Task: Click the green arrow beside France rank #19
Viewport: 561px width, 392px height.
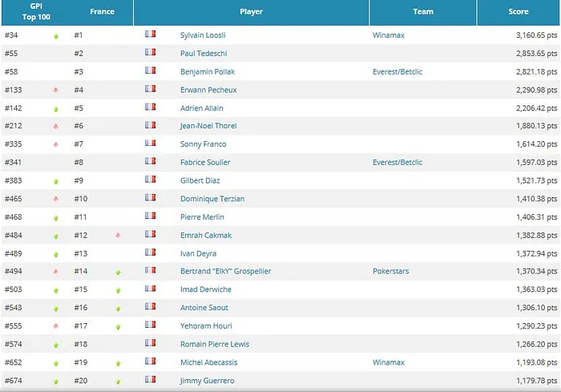Action: click(x=118, y=362)
